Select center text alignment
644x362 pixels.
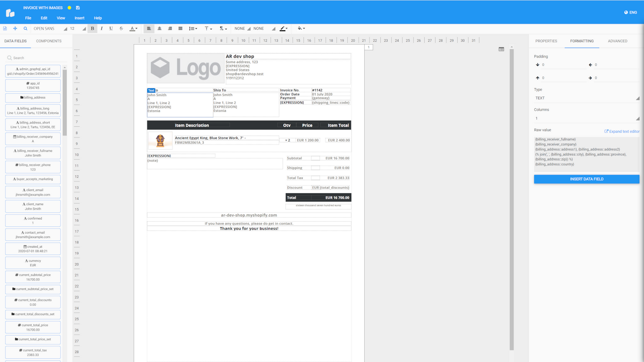click(159, 29)
